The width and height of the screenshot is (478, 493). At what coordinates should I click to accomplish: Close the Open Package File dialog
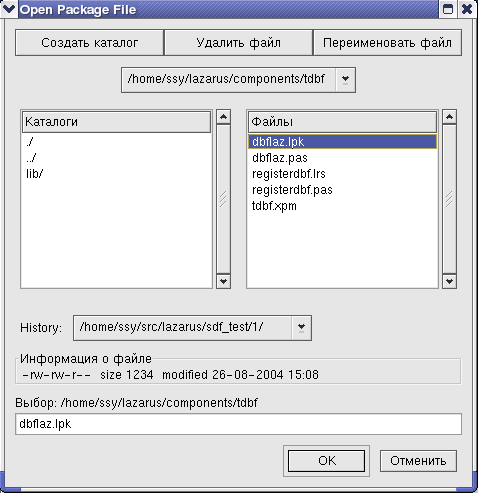click(x=467, y=9)
